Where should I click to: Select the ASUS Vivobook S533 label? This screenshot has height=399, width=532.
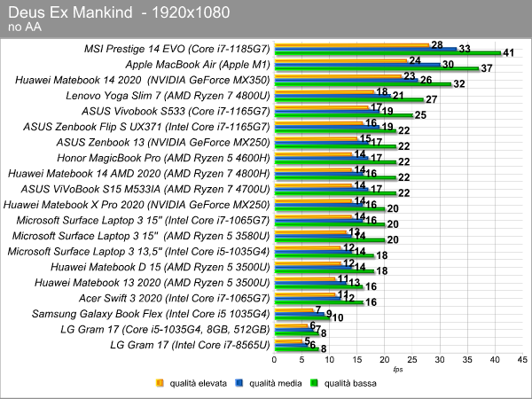click(176, 112)
